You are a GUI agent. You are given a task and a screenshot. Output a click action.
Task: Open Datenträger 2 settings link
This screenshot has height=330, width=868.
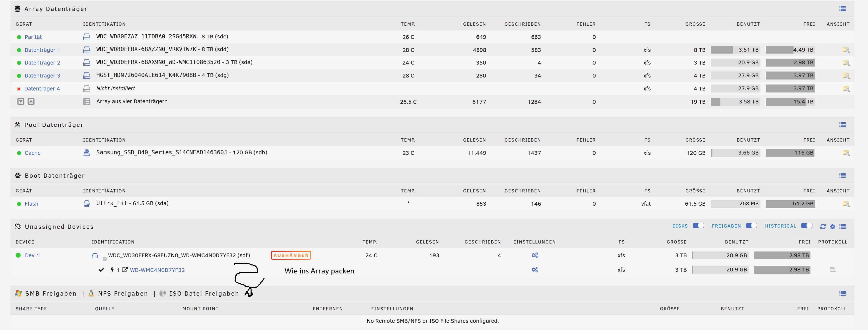(x=42, y=63)
